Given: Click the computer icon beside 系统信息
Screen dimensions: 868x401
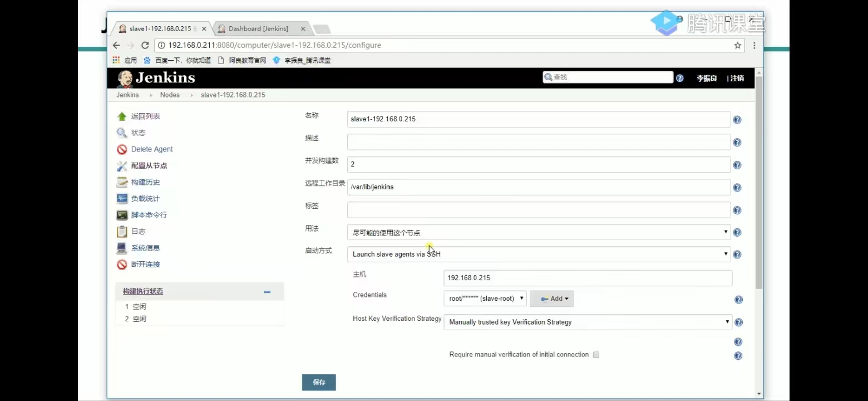Looking at the screenshot, I should coord(122,248).
